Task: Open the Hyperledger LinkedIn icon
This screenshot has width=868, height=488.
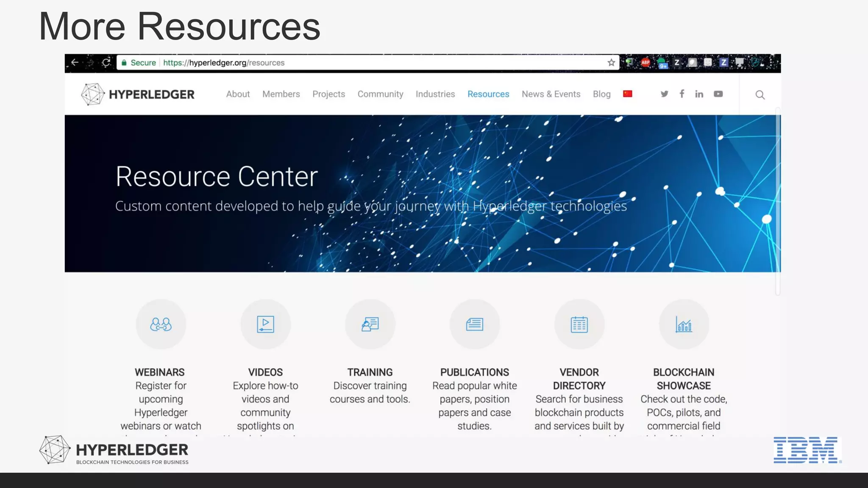Action: [699, 94]
